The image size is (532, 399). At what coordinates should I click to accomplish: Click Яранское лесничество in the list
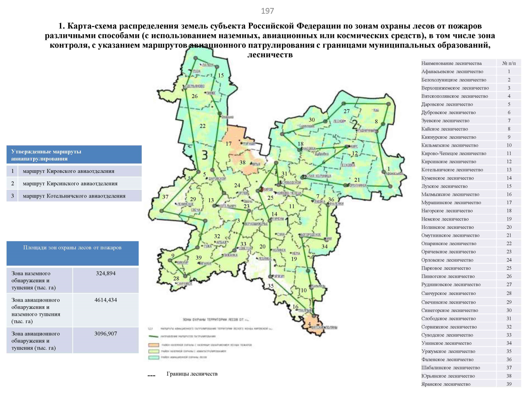[x=446, y=384]
